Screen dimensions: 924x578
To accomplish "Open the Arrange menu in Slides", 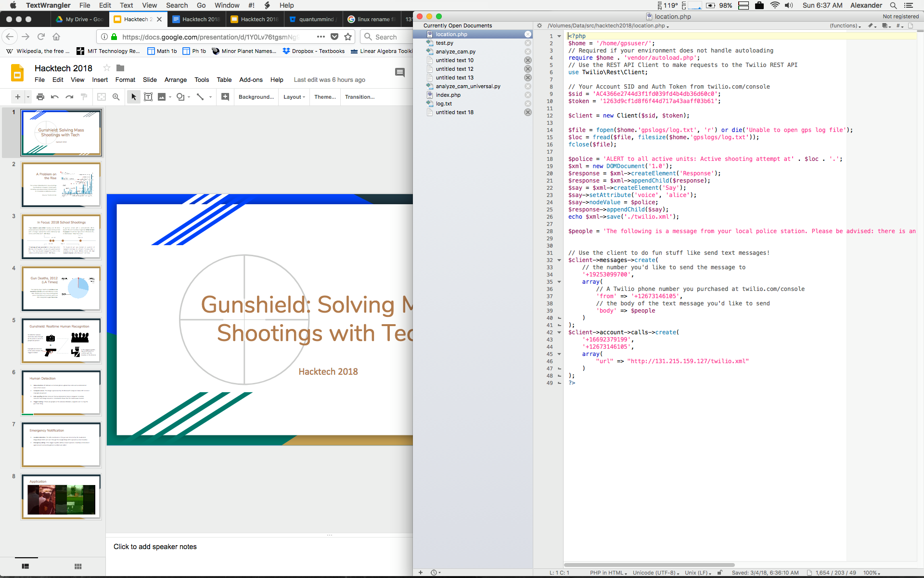I will pos(175,80).
